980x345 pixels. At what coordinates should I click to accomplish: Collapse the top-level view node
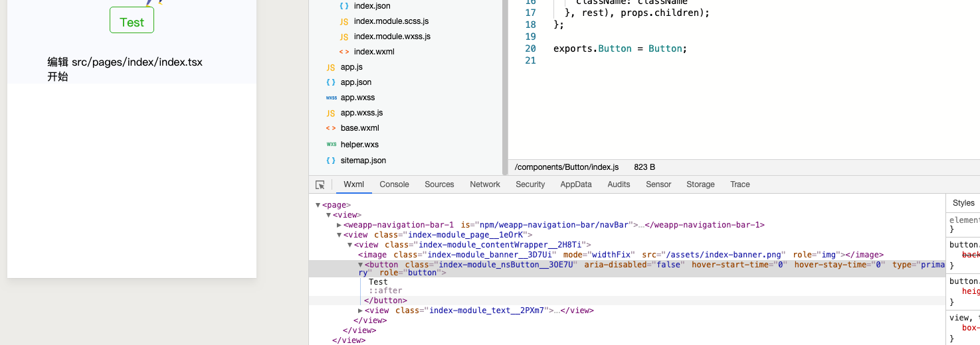tap(328, 215)
